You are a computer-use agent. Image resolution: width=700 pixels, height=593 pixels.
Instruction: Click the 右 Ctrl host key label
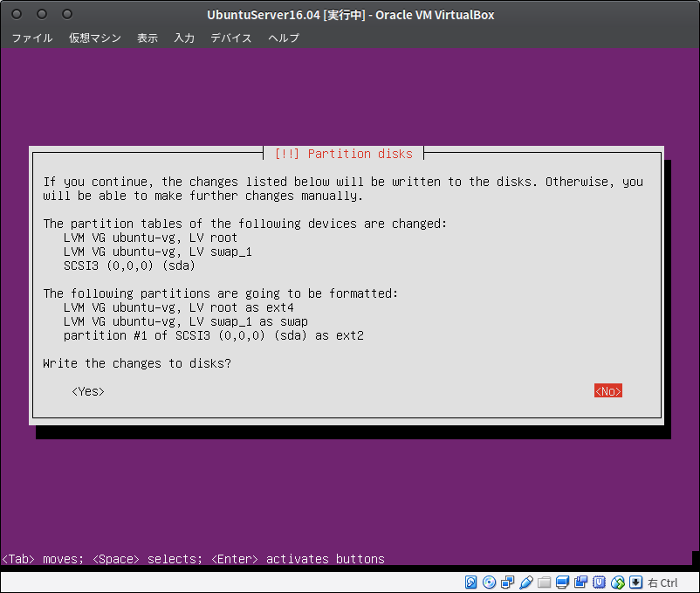tap(662, 583)
